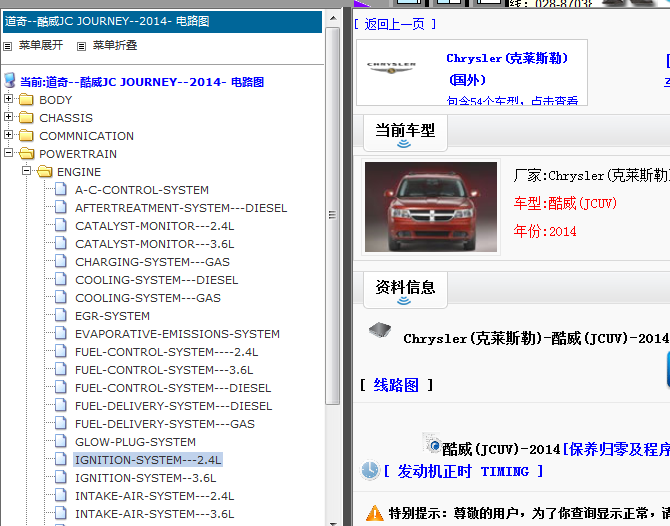Open A-C-CONTROL-SYSTEM diagram
670x526 pixels.
point(142,190)
